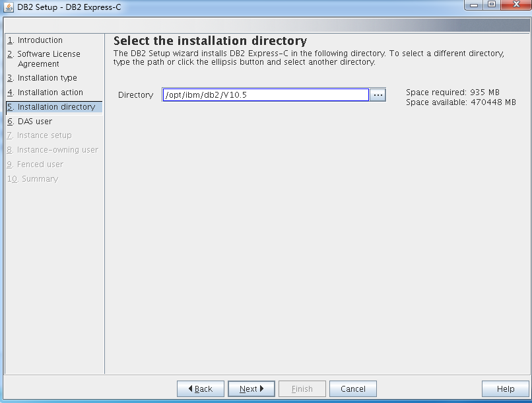Jump to DAS user step
The height and width of the screenshot is (403, 532).
click(30, 121)
